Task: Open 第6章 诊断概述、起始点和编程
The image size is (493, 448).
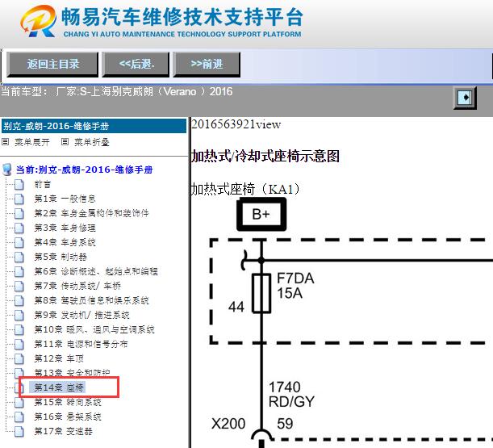Action: [96, 271]
